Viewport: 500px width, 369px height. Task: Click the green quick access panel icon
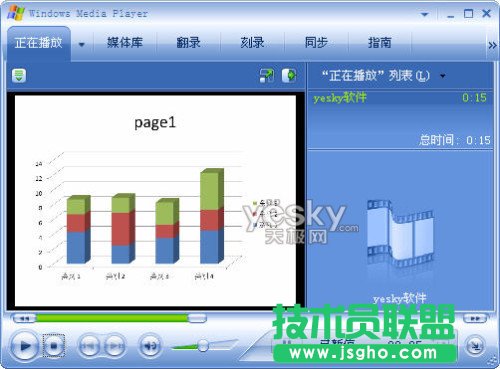click(x=19, y=75)
